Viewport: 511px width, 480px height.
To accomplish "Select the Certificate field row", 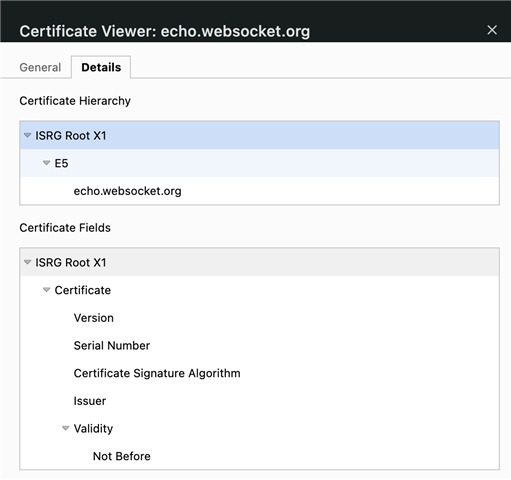I will coord(259,290).
